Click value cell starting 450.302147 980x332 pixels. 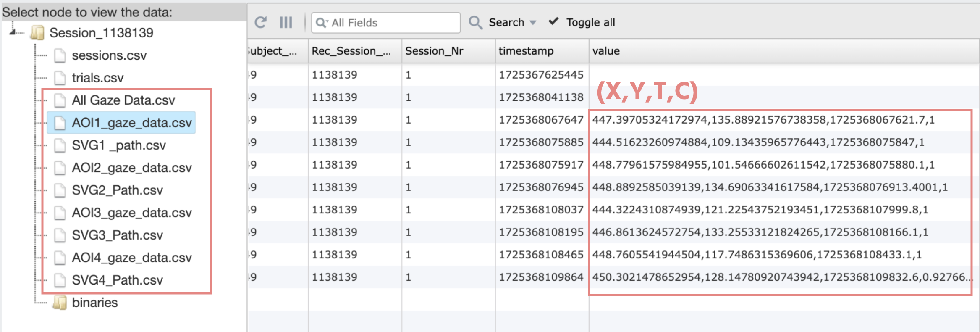coord(784,277)
